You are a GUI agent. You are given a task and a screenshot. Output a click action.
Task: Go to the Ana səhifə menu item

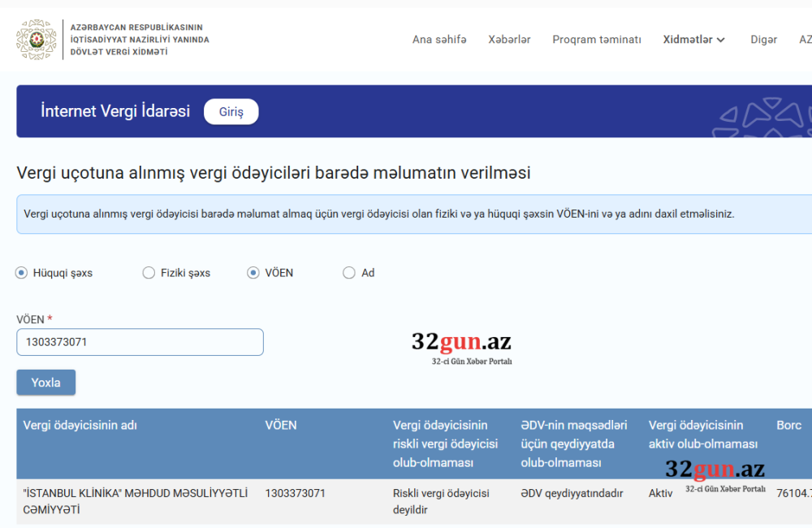click(439, 39)
